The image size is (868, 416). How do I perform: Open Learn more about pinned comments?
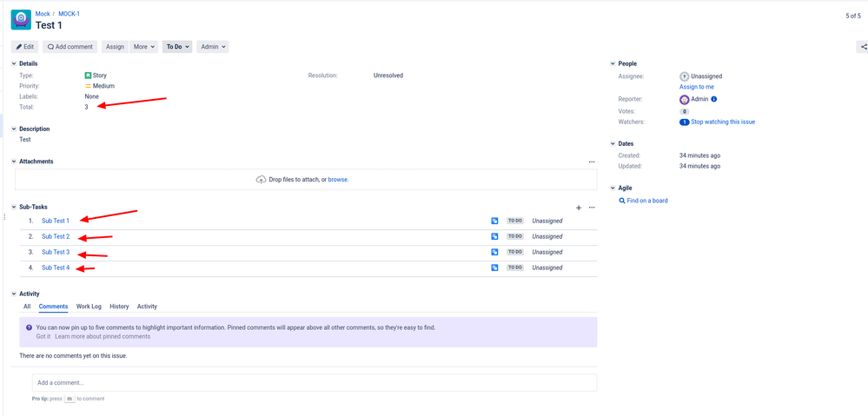pyautogui.click(x=103, y=336)
